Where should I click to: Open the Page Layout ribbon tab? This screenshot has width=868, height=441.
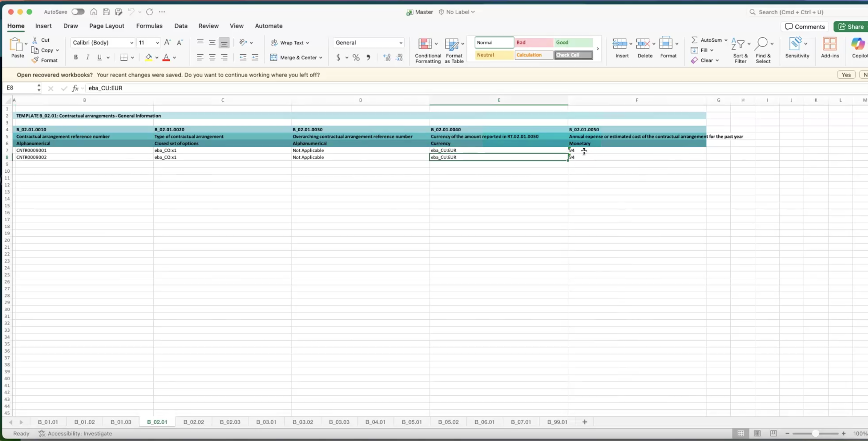[x=106, y=26]
